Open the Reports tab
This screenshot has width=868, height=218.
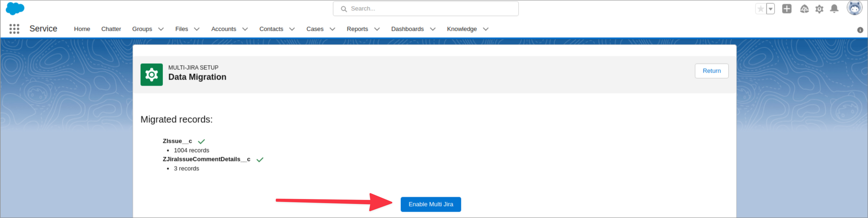(357, 29)
